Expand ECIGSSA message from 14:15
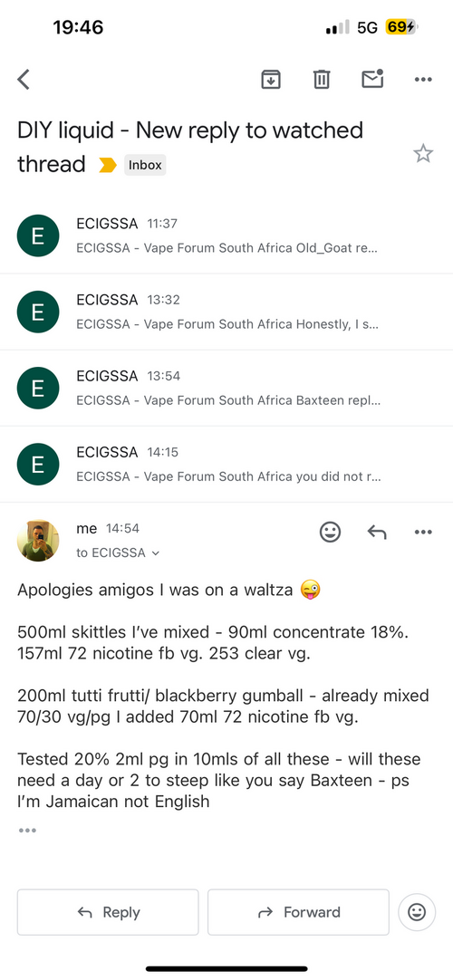This screenshot has height=980, width=453. pos(226,464)
